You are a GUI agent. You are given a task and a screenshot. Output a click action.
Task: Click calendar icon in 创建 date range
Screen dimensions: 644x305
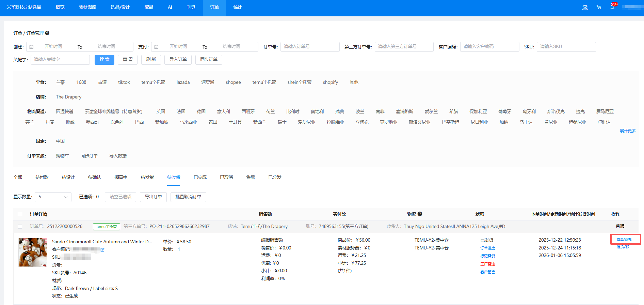[32, 47]
